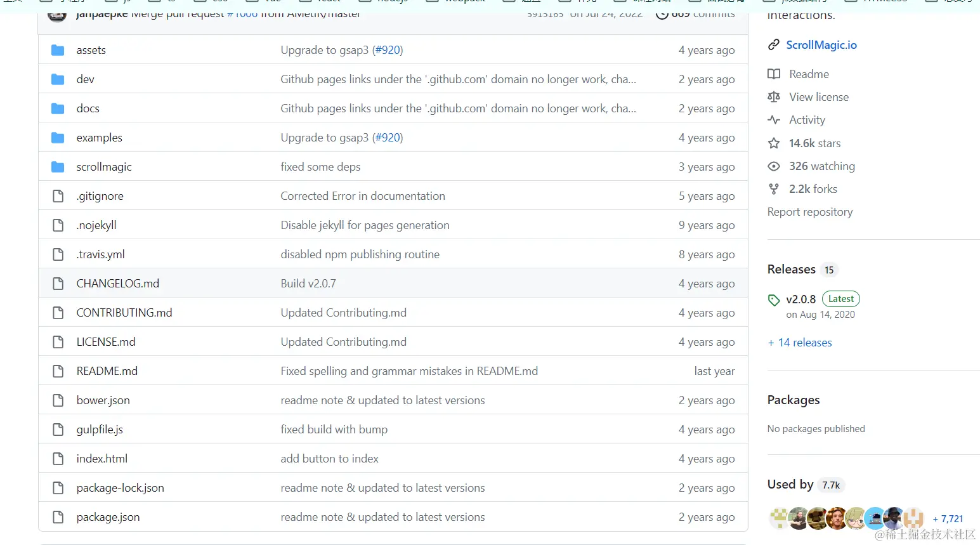
Task: Open the Releases heading link
Action: pos(792,270)
